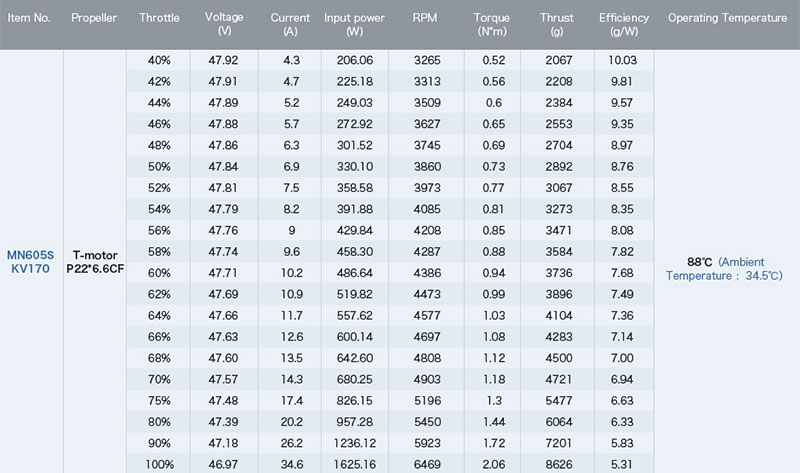Click the Torque (N*m) column header
800x473 pixels.
point(492,24)
